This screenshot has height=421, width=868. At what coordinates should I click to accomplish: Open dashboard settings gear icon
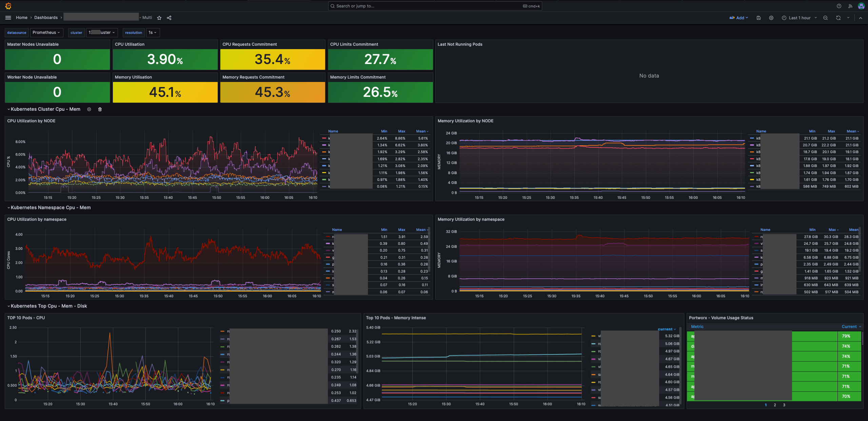771,18
